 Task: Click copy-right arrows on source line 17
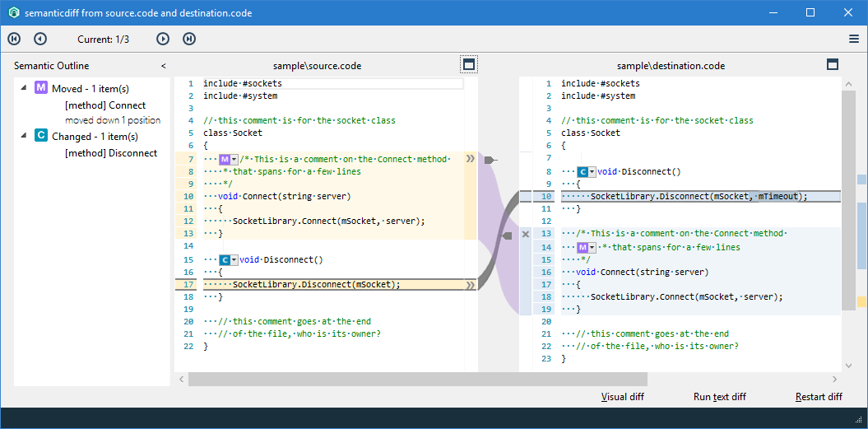(x=471, y=285)
